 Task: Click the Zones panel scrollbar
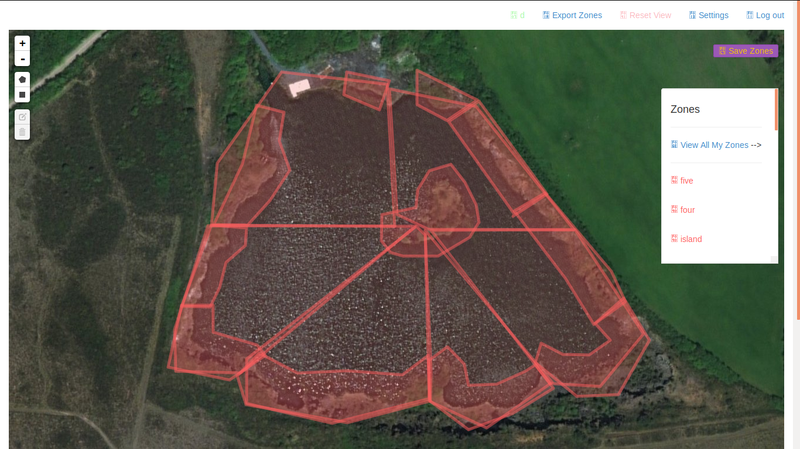pos(776,109)
